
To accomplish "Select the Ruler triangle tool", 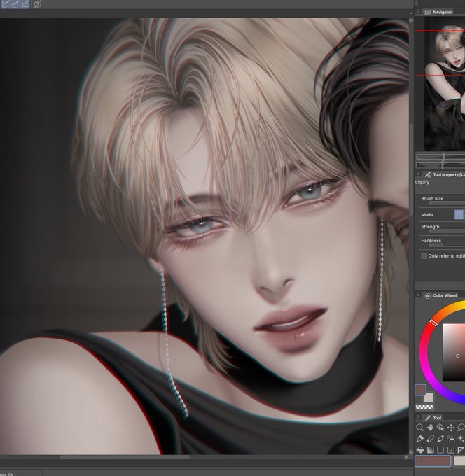I will point(461,449).
